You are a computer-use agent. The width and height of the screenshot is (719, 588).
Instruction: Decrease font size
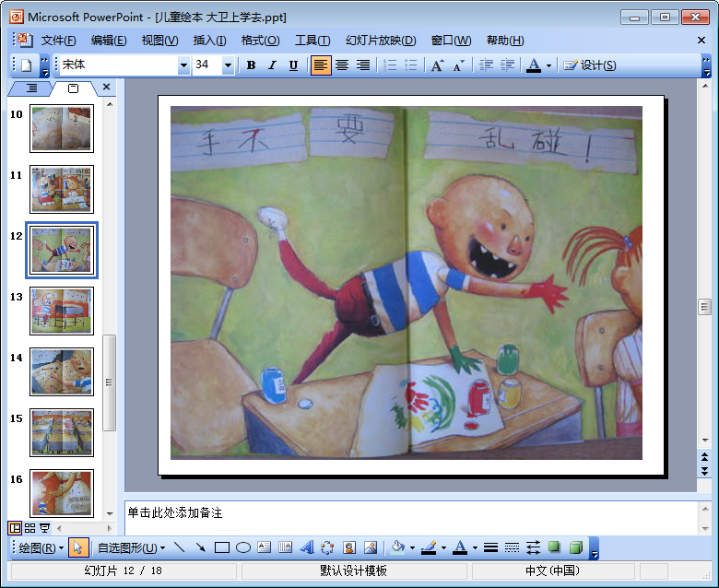tap(458, 65)
